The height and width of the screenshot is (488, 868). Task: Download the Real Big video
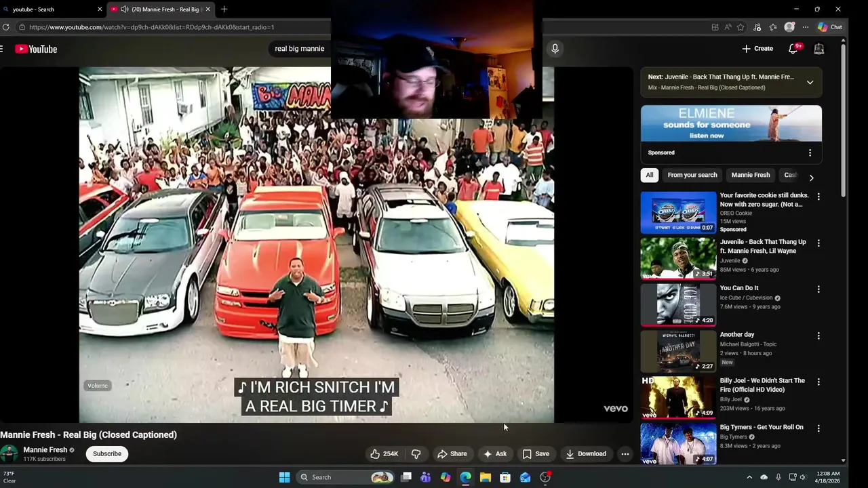[x=587, y=453]
